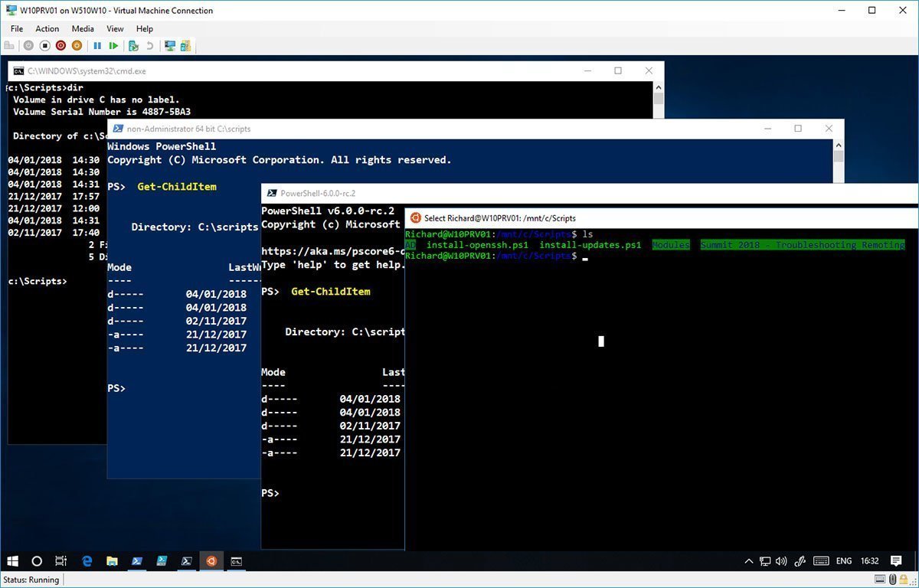Turn off the VM using red stop icon

(61, 45)
